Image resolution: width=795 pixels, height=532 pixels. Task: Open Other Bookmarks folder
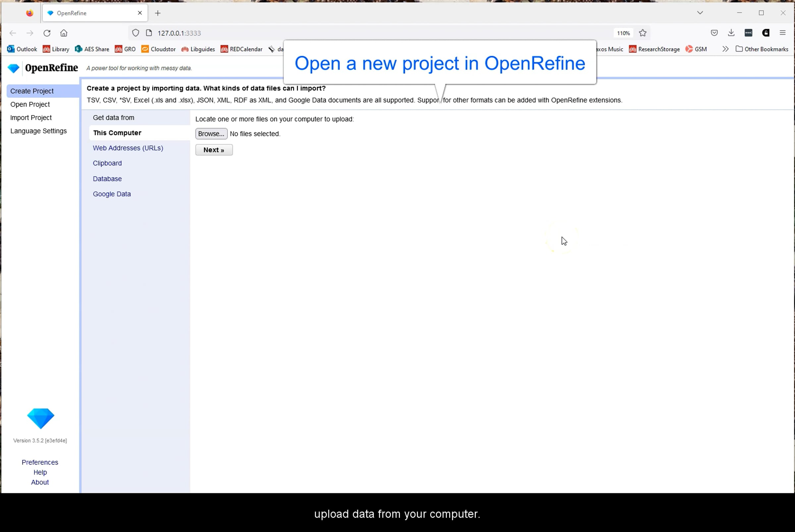coord(762,49)
